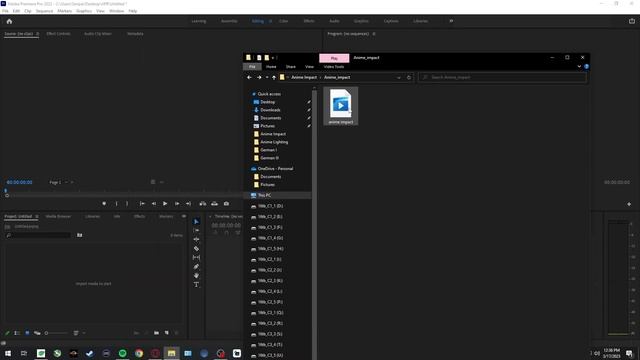Toggle project writable pen icon

tap(7, 333)
